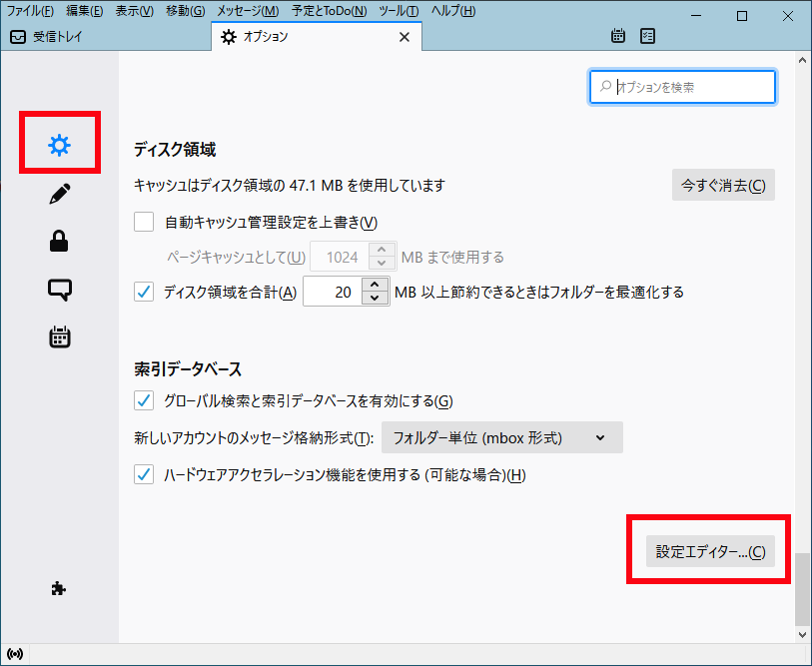Open the General settings gear category
This screenshot has width=812, height=666.
60,146
